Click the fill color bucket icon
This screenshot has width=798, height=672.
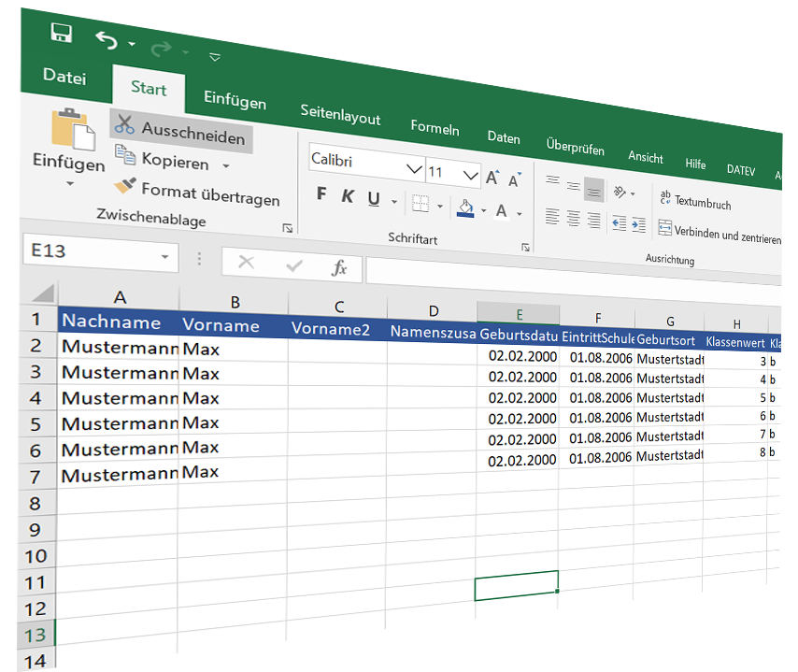pyautogui.click(x=465, y=207)
